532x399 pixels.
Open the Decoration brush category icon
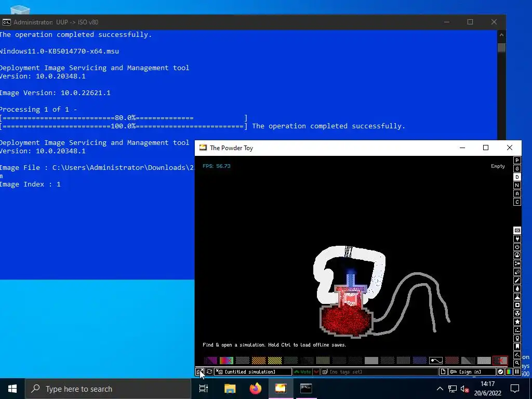517,355
